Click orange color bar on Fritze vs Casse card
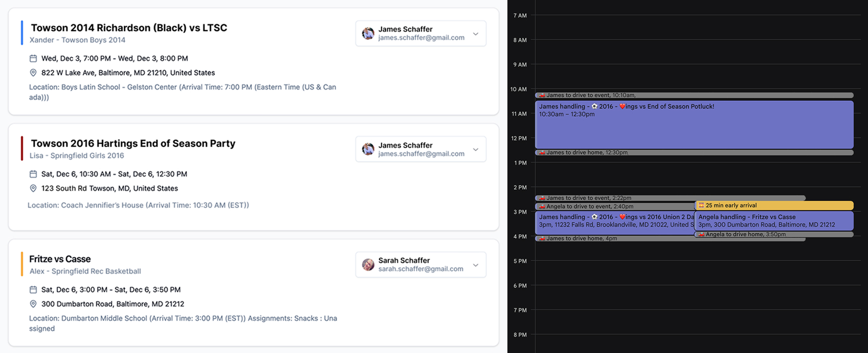Screen dimensions: 868x353 (22, 264)
